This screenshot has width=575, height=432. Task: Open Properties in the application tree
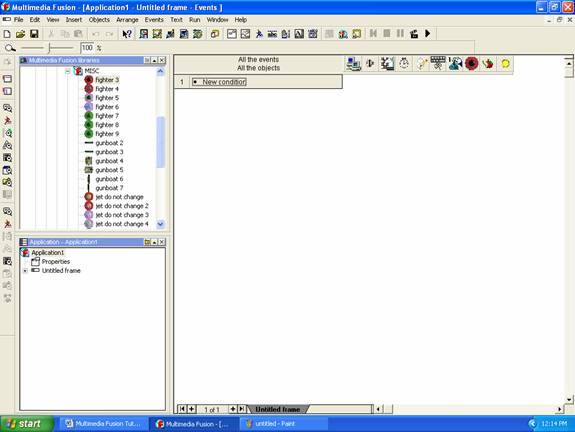click(x=56, y=262)
